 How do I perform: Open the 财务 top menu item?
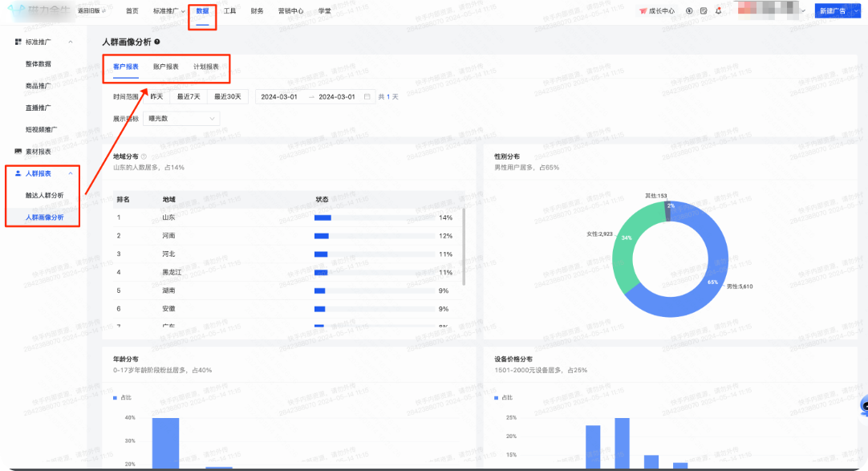coord(257,11)
